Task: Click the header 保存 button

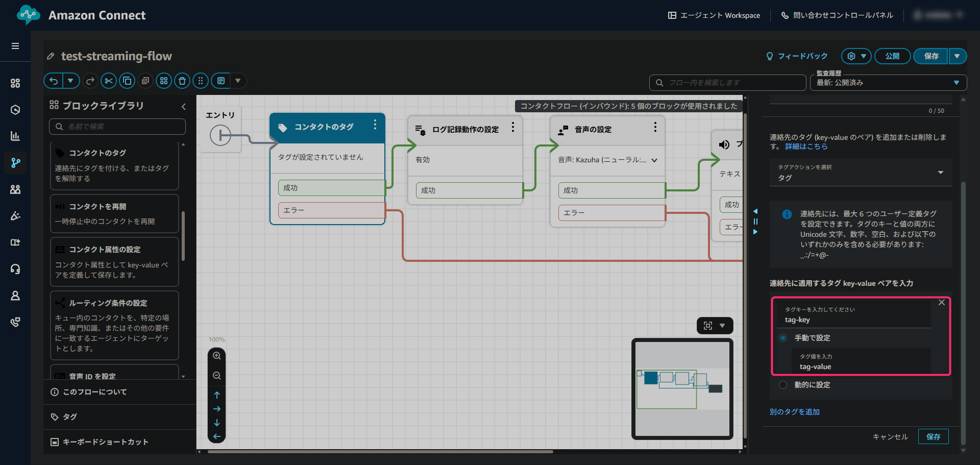Action: [931, 56]
